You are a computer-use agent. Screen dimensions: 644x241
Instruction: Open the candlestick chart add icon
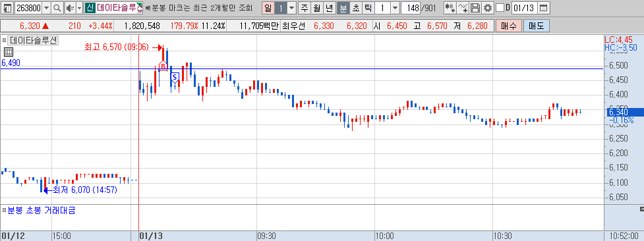(451, 7)
